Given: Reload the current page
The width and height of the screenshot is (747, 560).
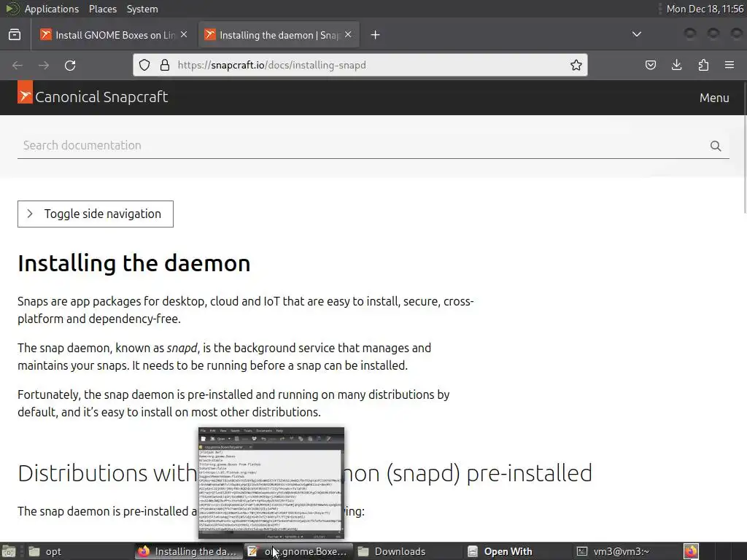Looking at the screenshot, I should tap(70, 65).
